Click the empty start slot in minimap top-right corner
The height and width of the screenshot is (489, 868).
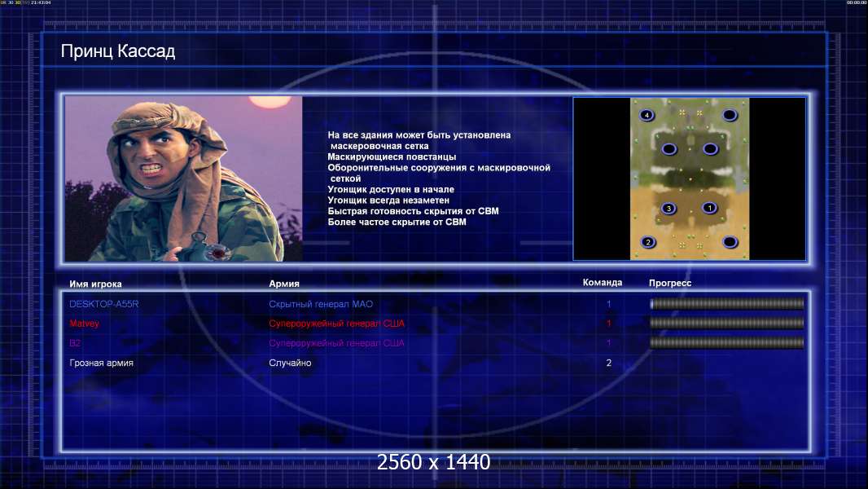(x=730, y=115)
